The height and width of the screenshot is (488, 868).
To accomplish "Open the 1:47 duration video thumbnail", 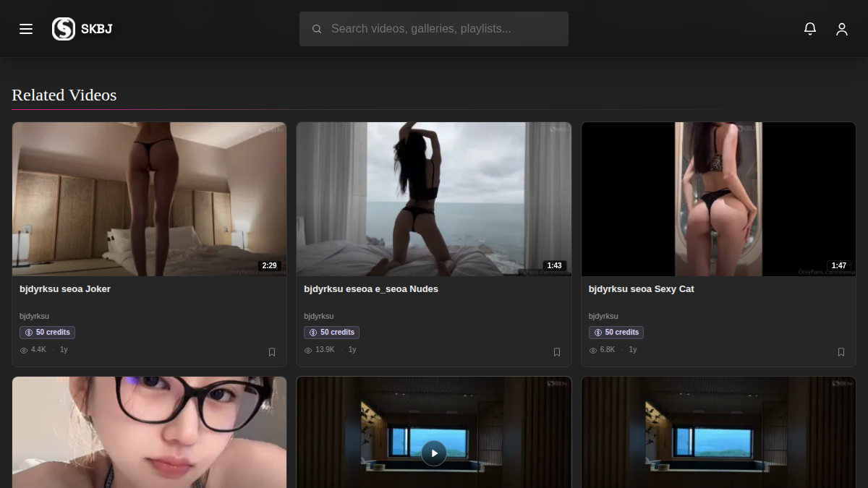I will [x=718, y=199].
